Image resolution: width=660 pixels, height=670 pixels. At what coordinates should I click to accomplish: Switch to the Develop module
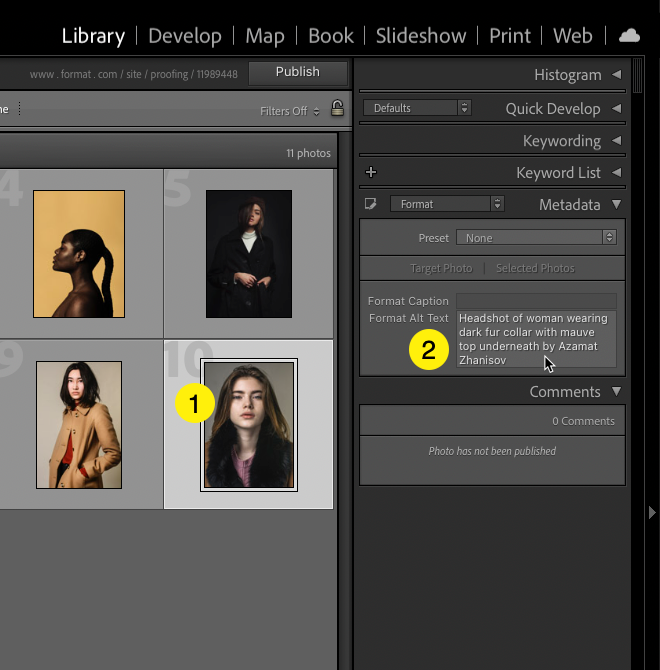point(184,36)
